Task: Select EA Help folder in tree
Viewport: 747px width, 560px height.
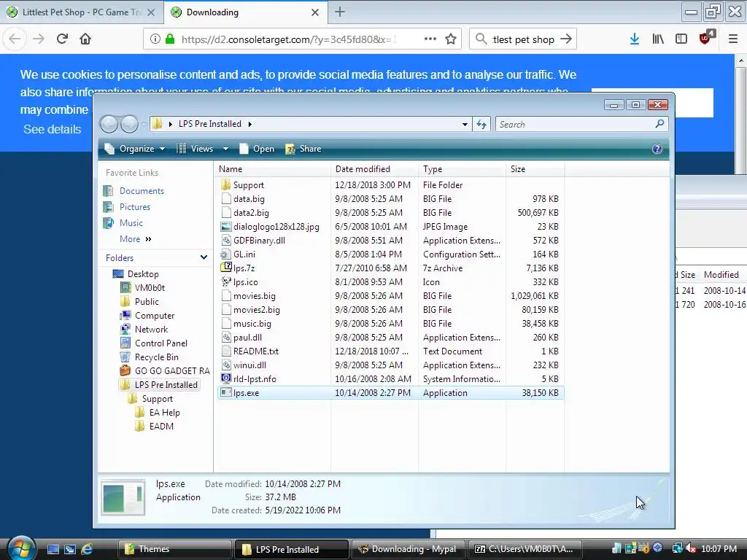Action: pyautogui.click(x=164, y=413)
